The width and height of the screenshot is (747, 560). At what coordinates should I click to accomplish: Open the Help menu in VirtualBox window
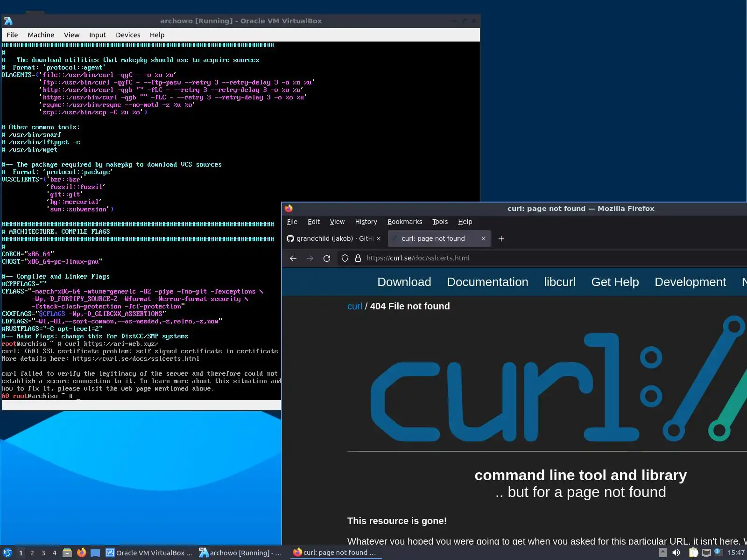click(x=157, y=35)
